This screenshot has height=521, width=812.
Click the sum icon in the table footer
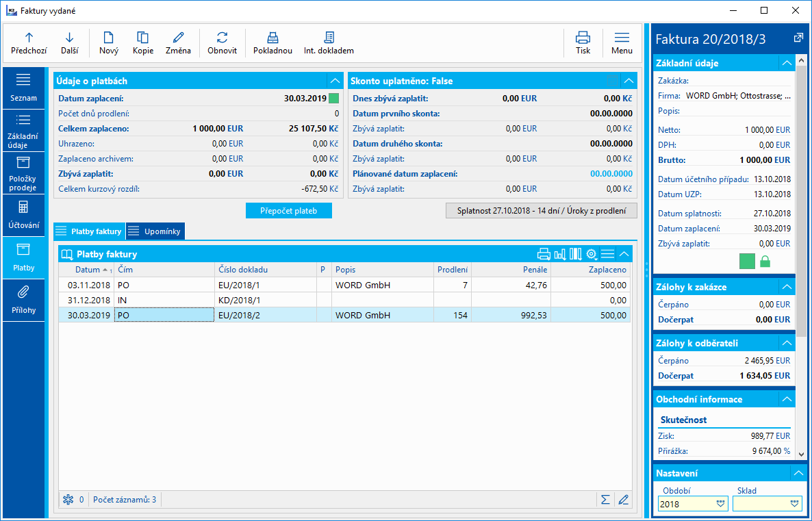click(605, 500)
